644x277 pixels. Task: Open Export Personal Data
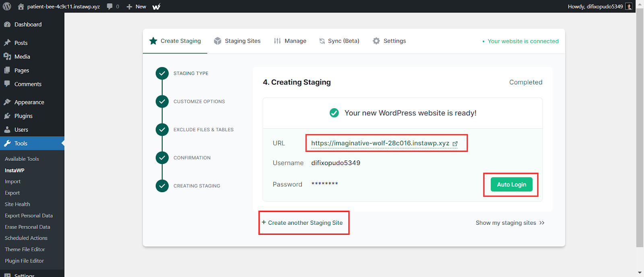pyautogui.click(x=29, y=215)
